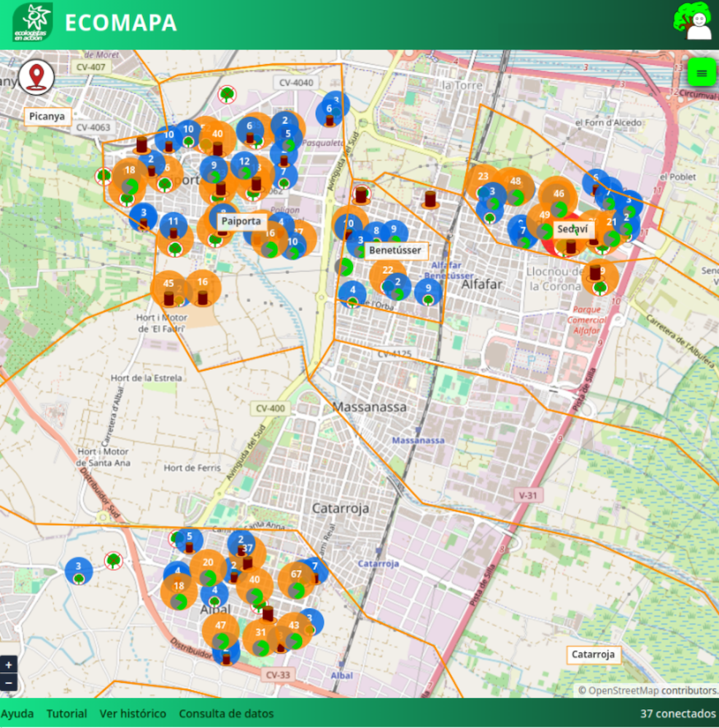The width and height of the screenshot is (719, 728).
Task: Open the orange cluster marker 46
Action: click(x=559, y=199)
